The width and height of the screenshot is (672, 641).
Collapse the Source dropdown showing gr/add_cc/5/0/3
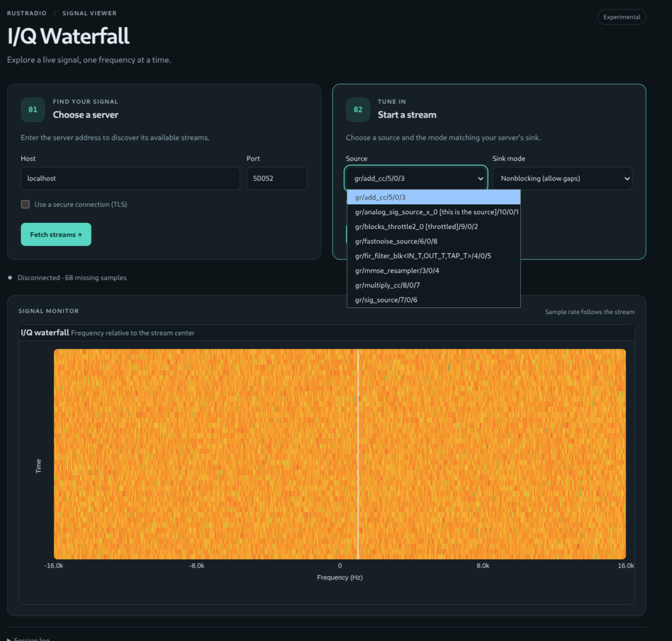point(416,179)
